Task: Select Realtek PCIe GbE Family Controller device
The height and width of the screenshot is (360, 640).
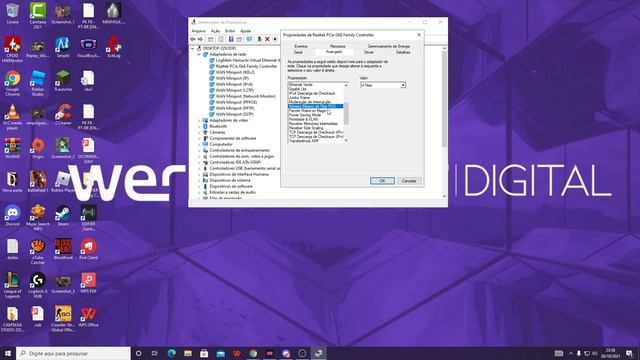Action: coord(246,66)
